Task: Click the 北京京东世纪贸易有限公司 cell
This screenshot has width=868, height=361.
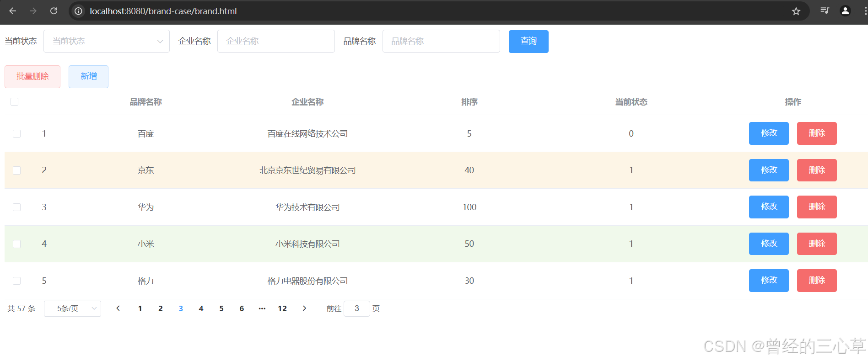Action: [x=307, y=170]
